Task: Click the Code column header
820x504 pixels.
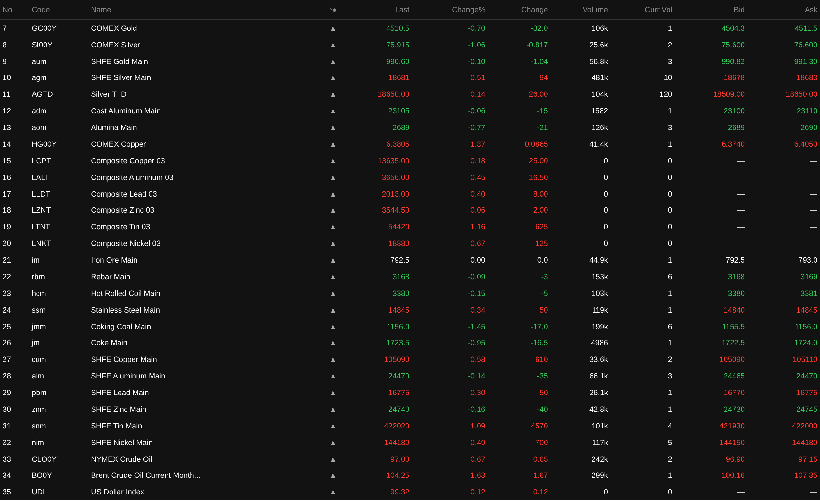Action: (41, 10)
